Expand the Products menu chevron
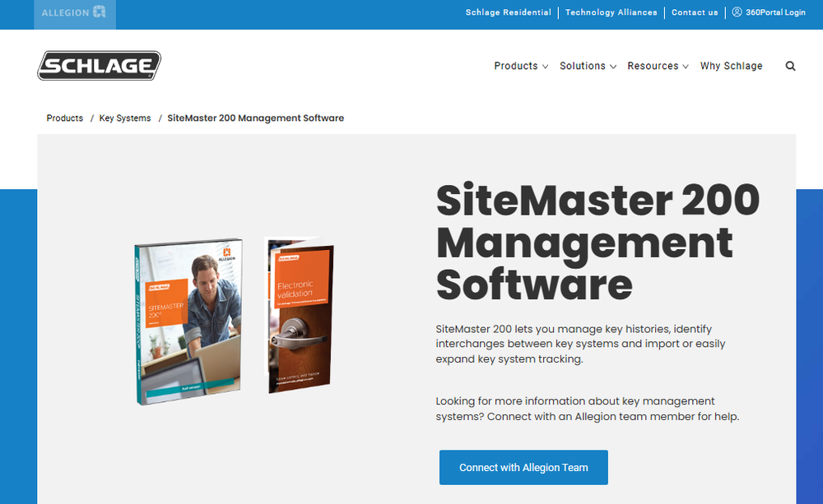Screen dimensions: 823x504 [546, 67]
